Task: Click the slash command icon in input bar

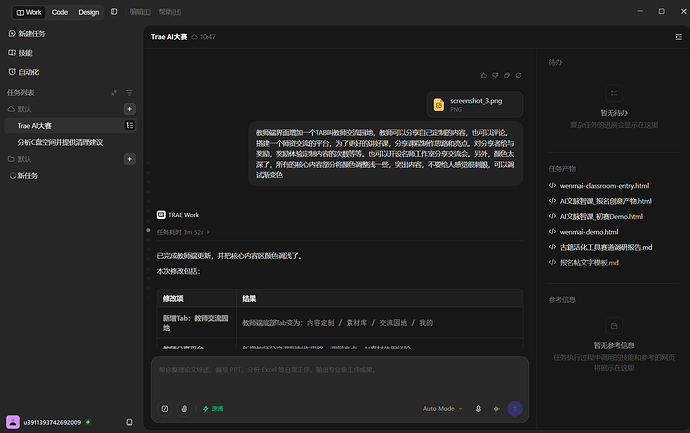Action: (165, 409)
